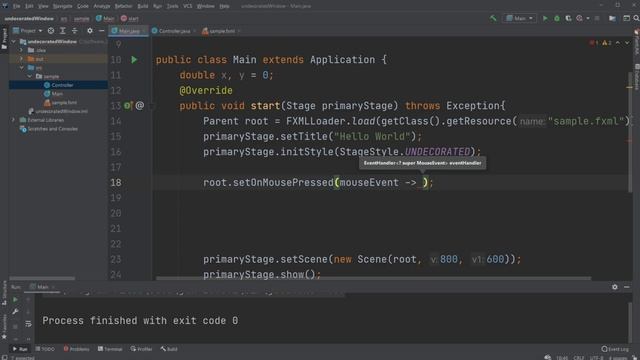Open the Event Log button
Viewport: 640px width, 360px height.
(x=615, y=349)
